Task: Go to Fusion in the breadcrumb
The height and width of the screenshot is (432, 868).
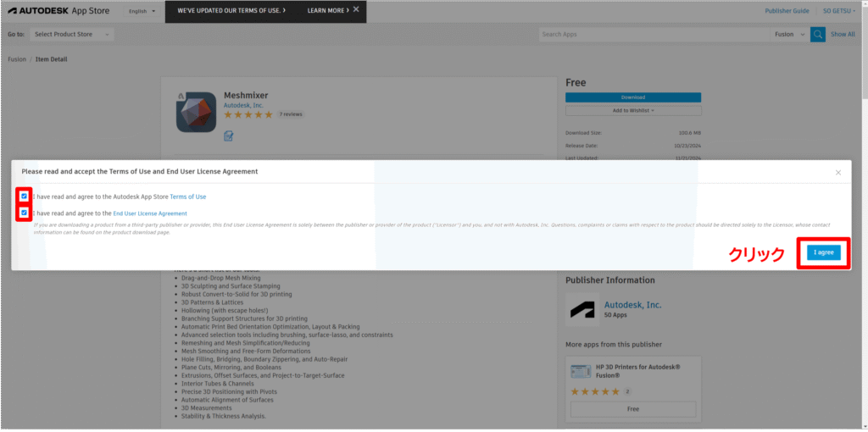Action: [17, 59]
